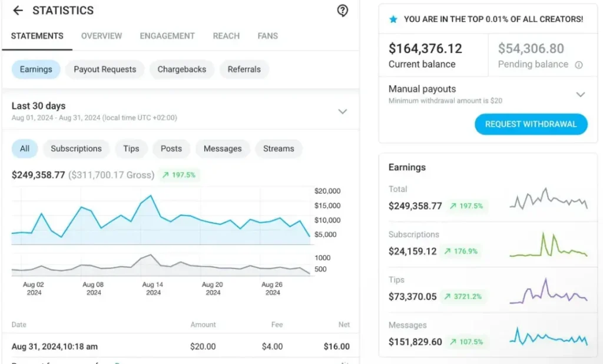Click the Aug 14 peak on earnings chart
603x364 pixels.
click(151, 196)
